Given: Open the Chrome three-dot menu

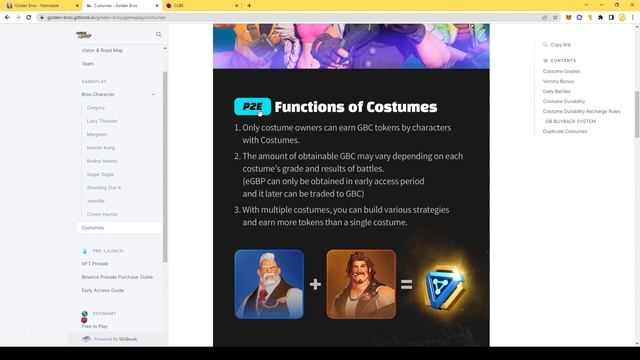Looking at the screenshot, I should tap(633, 18).
